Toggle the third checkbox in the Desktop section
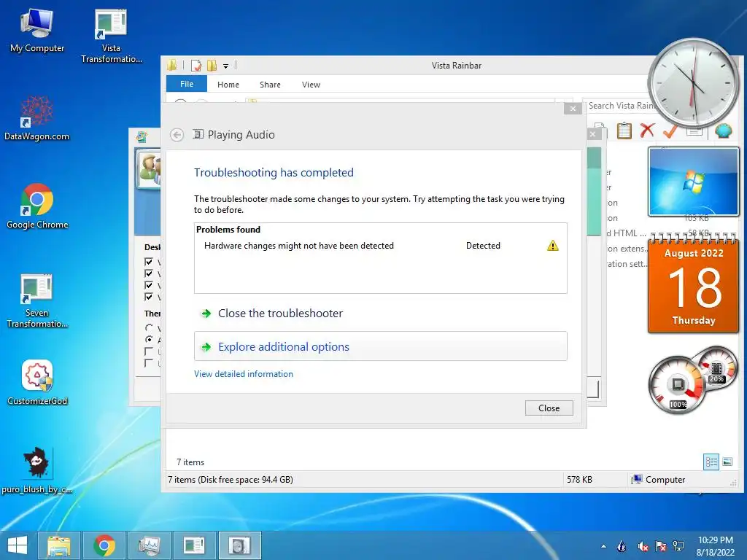The image size is (747, 560). point(149,285)
